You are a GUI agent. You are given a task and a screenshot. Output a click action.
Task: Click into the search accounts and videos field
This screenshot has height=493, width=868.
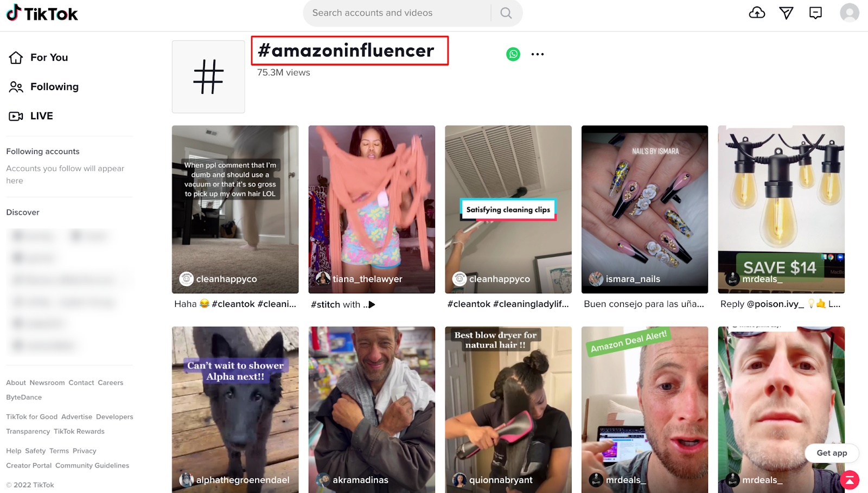tap(399, 13)
